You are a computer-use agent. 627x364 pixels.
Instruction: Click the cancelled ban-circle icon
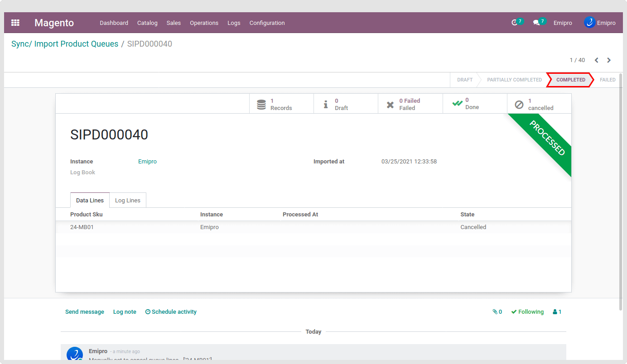tap(519, 105)
